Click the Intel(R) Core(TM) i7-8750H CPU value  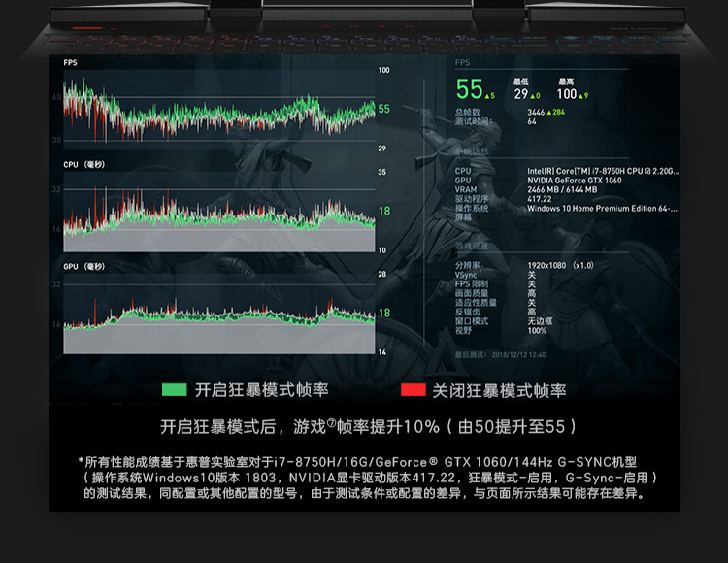pyautogui.click(x=603, y=171)
